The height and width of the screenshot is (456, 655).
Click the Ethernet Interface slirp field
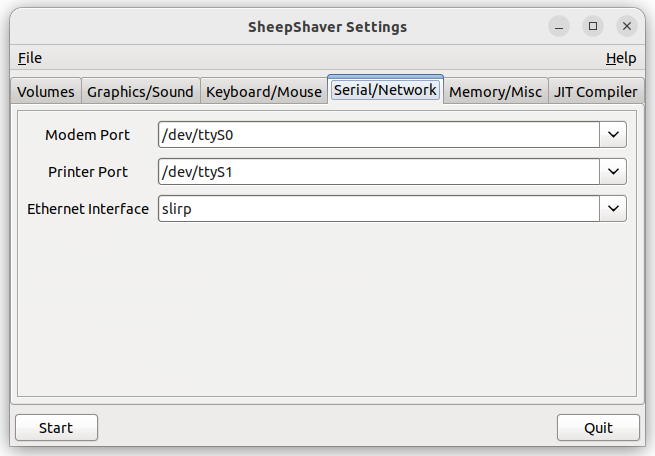[379, 208]
